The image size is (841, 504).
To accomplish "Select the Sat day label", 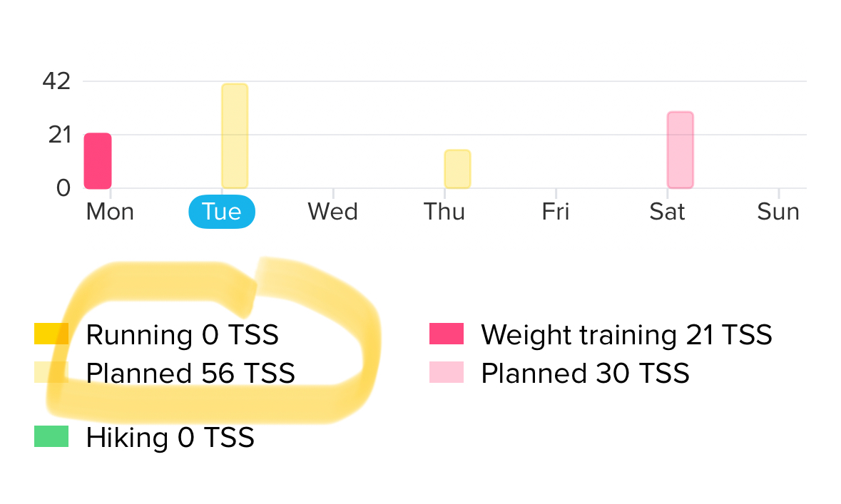I will click(667, 212).
